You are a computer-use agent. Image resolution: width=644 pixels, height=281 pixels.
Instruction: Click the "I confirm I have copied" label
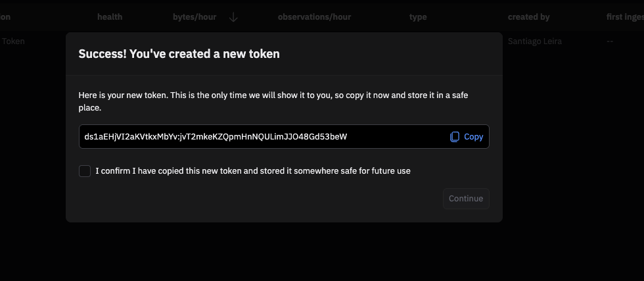tap(253, 171)
